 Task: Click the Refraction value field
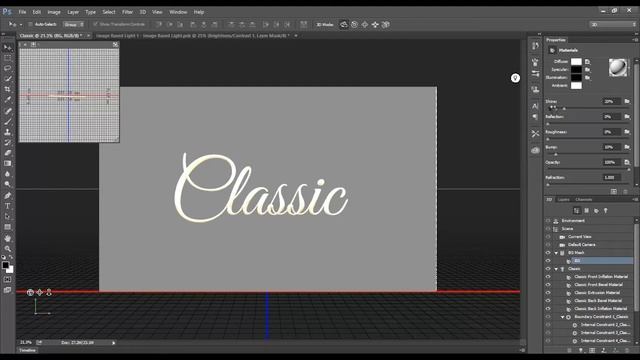(611, 178)
